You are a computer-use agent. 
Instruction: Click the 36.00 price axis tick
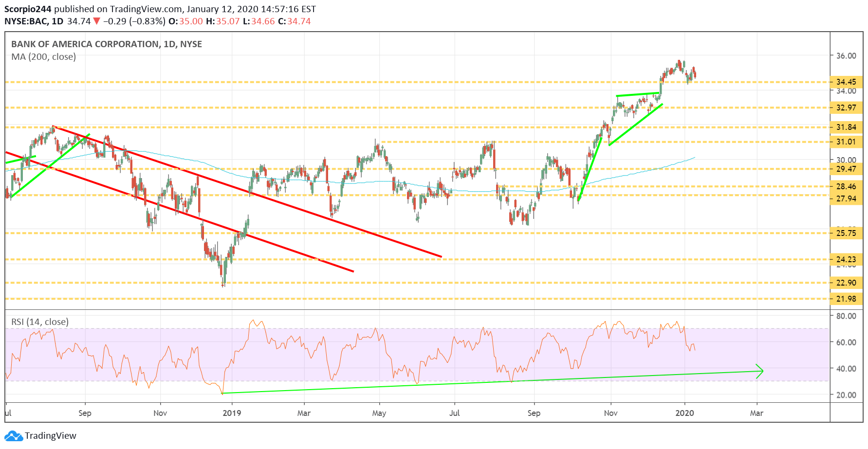coord(846,55)
